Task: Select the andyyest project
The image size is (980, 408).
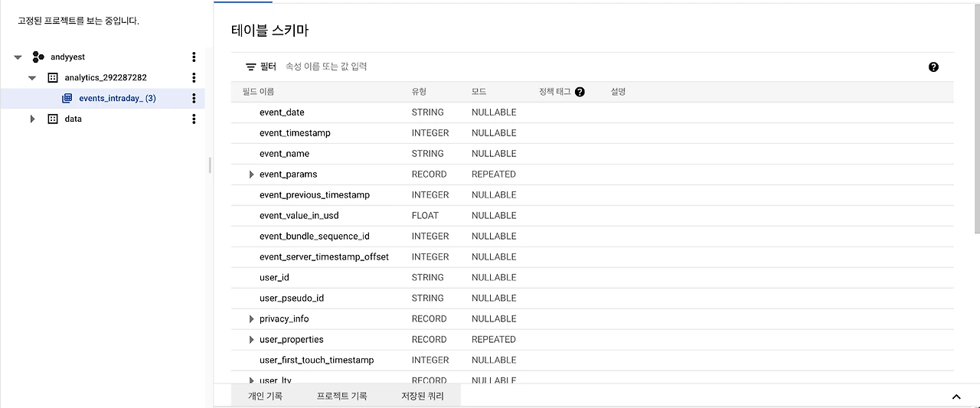Action: click(x=67, y=57)
